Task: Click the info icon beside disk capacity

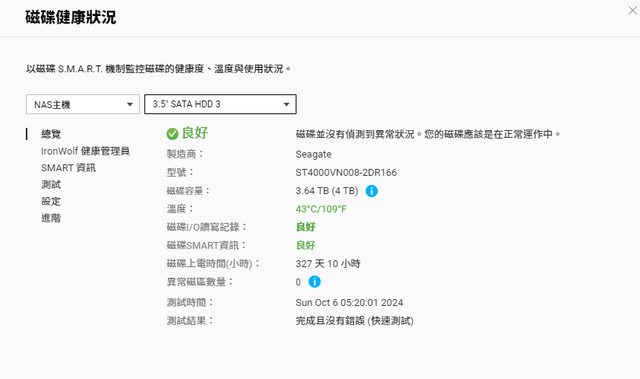Action: (x=371, y=191)
